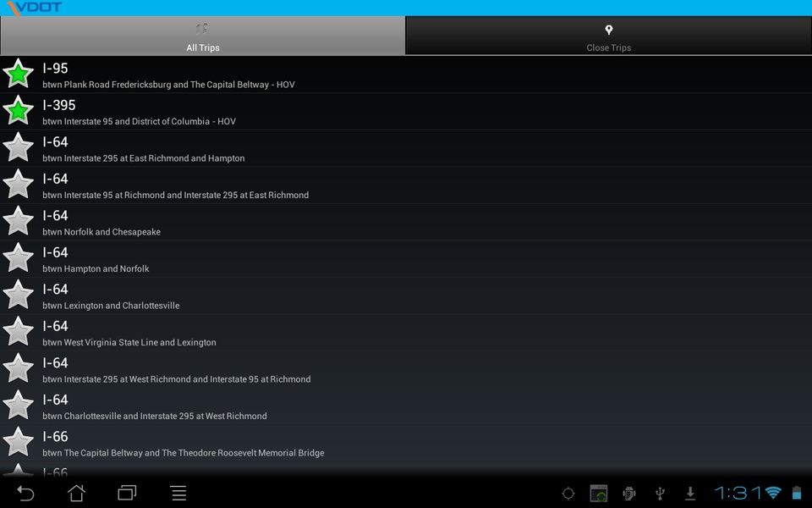Open 'btwn Norfolk and Chesapeake' trip

click(x=406, y=222)
